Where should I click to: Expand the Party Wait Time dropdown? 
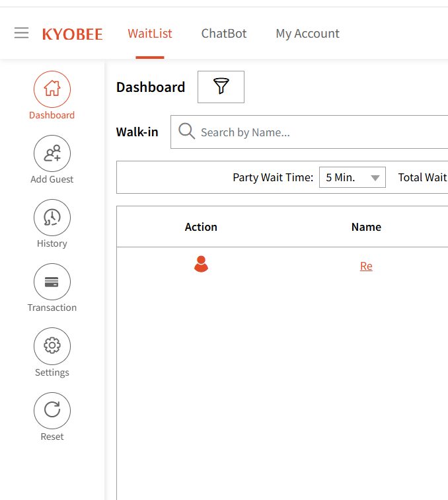352,177
